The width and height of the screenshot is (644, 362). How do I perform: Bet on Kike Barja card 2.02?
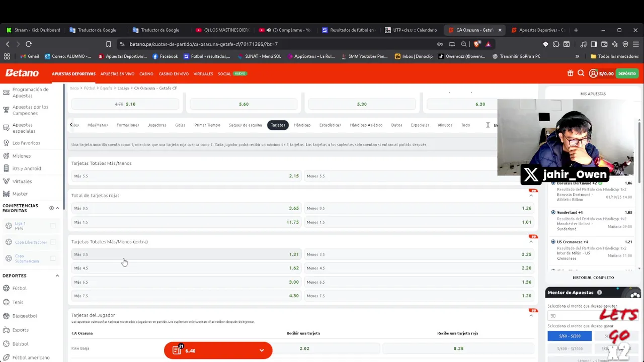point(304,348)
